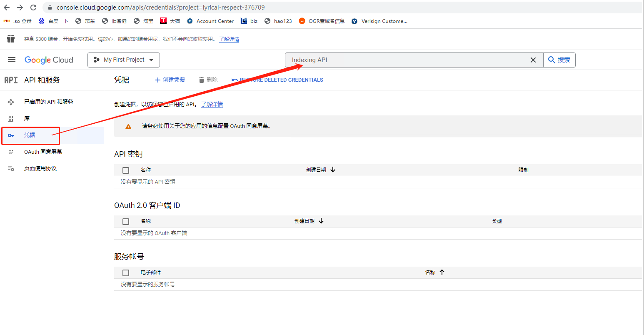Click the enabled APIs and services icon
Viewport: 644px width, 335px height.
(x=11, y=102)
